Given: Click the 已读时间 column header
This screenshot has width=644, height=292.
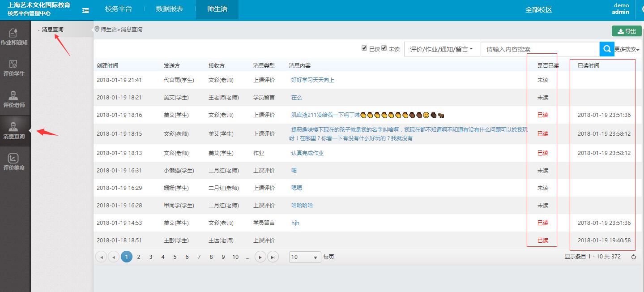Looking at the screenshot, I should click(x=589, y=66).
